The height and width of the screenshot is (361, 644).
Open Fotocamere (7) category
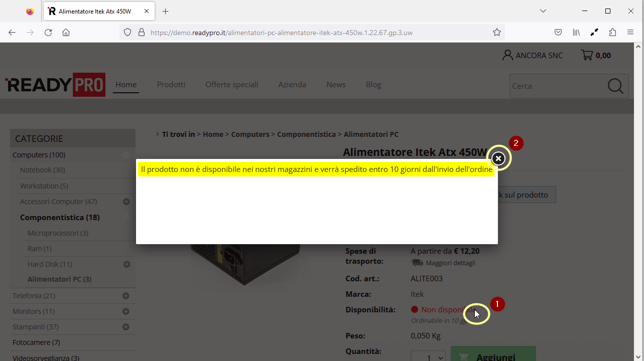point(36,342)
